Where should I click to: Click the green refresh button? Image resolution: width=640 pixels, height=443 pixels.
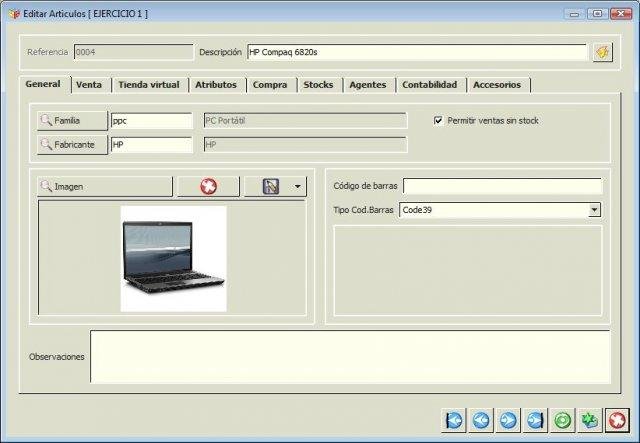563,420
